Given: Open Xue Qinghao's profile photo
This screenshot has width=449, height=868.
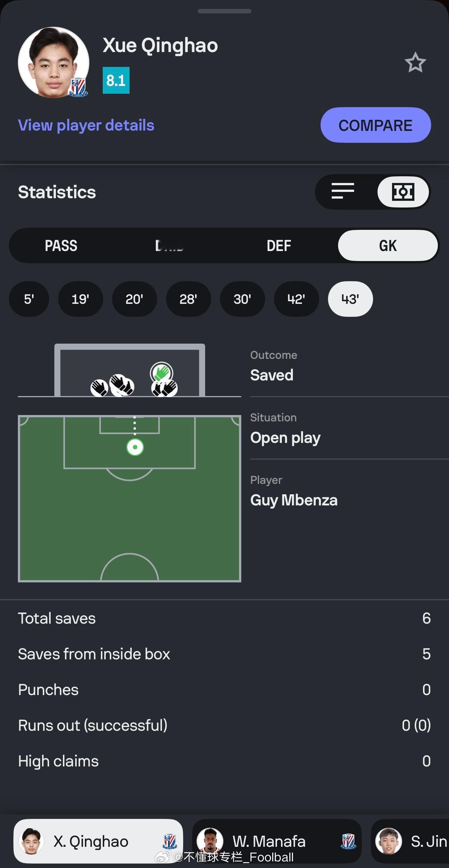Looking at the screenshot, I should pos(54,62).
